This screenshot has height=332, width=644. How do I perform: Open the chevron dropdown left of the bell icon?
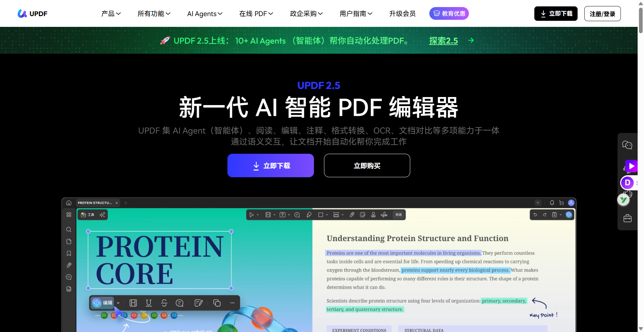pyautogui.click(x=538, y=203)
